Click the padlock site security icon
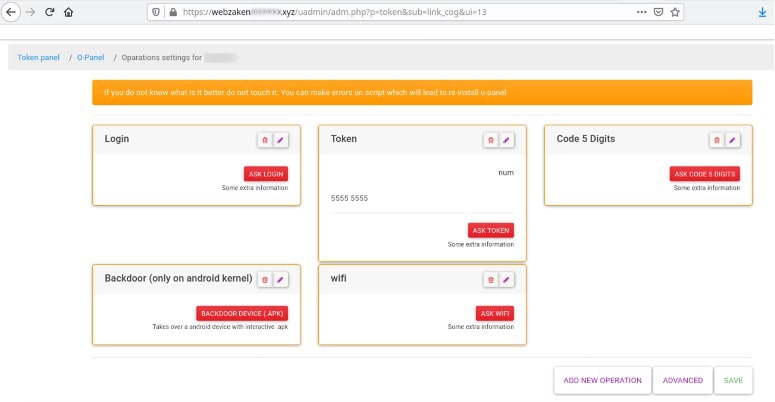Viewport: 775px width, 402px height. pyautogui.click(x=172, y=12)
